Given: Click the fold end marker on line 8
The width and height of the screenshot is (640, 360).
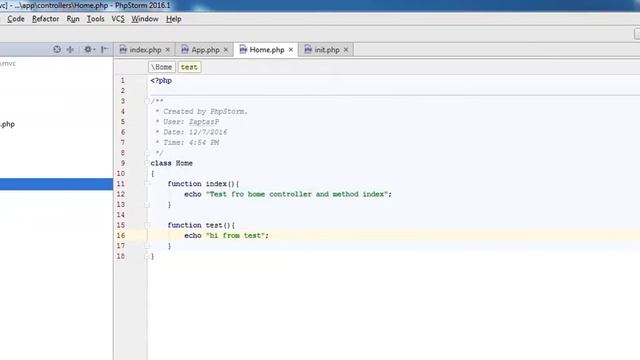Looking at the screenshot, I should [147, 153].
